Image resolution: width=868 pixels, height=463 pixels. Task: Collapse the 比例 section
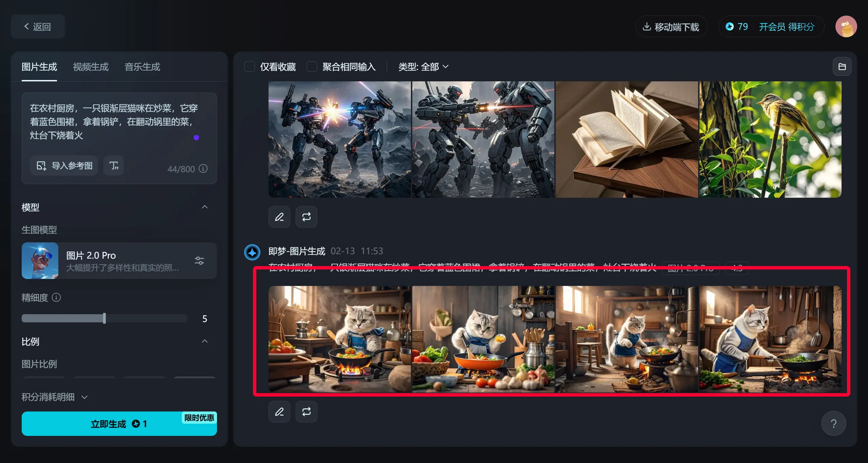(x=205, y=341)
